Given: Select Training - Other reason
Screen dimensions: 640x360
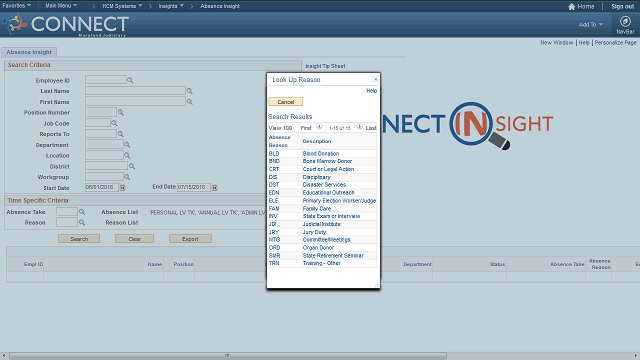Looking at the screenshot, I should (321, 263).
